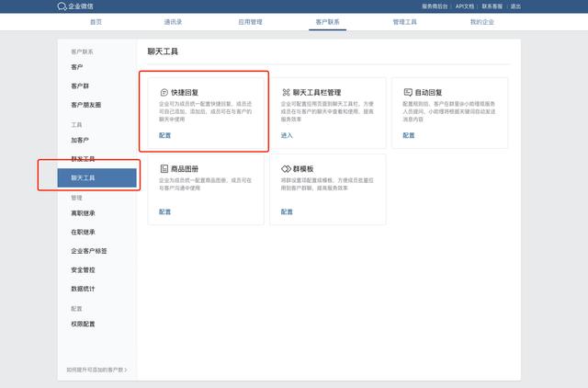
Task: Open 企业客户标签 in the sidebar
Action: point(89,251)
